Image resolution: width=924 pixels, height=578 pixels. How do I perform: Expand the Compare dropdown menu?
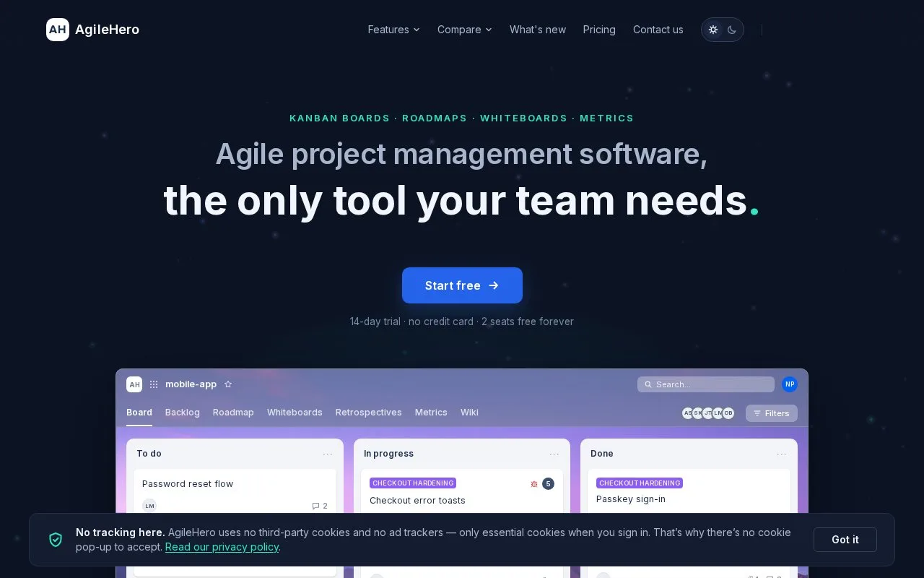(x=465, y=30)
